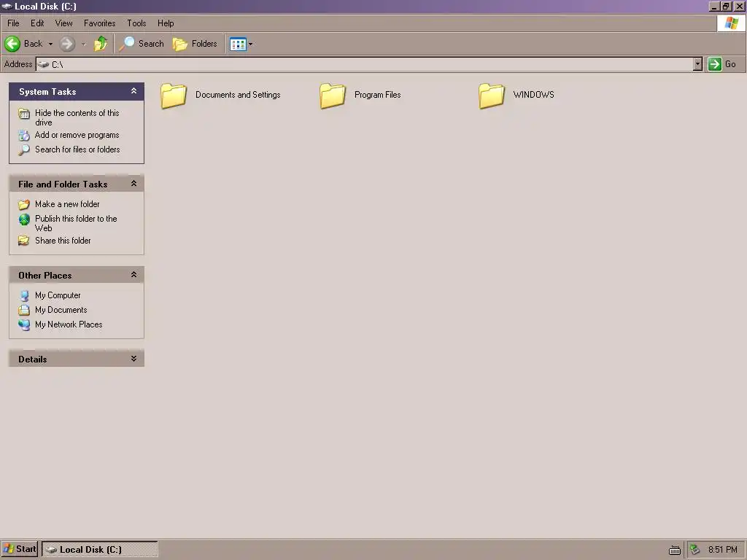Click the My Computer icon
Image resolution: width=747 pixels, height=560 pixels.
[24, 296]
